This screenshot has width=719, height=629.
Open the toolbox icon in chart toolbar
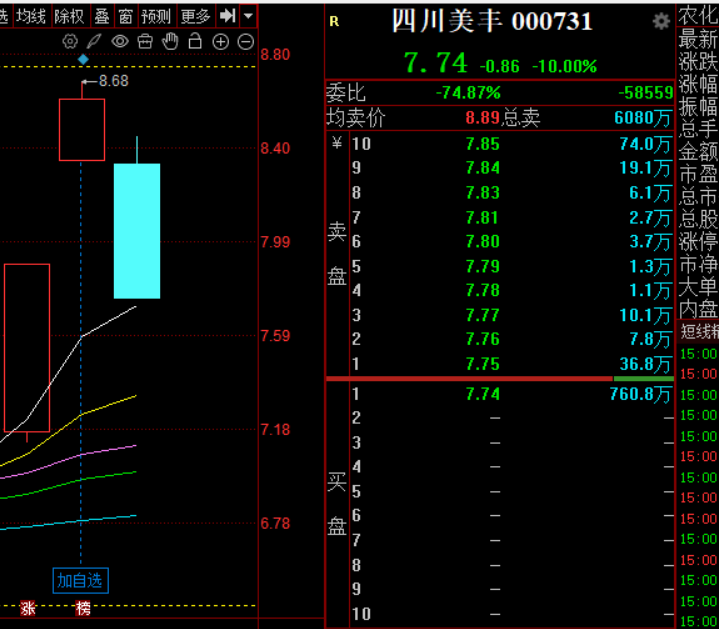pos(145,42)
